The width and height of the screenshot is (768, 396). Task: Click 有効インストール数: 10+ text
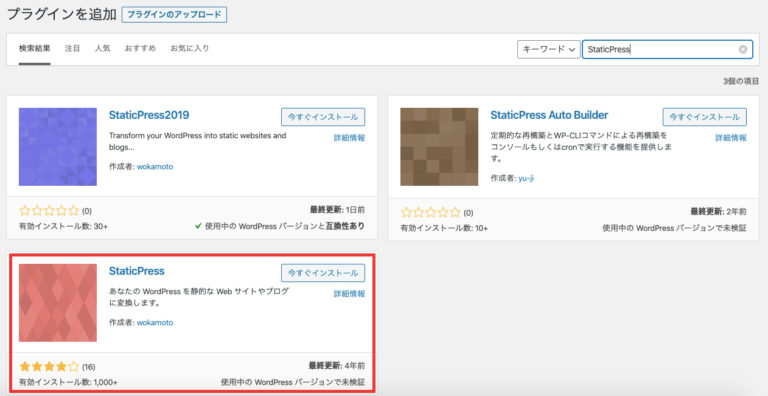[x=444, y=228]
